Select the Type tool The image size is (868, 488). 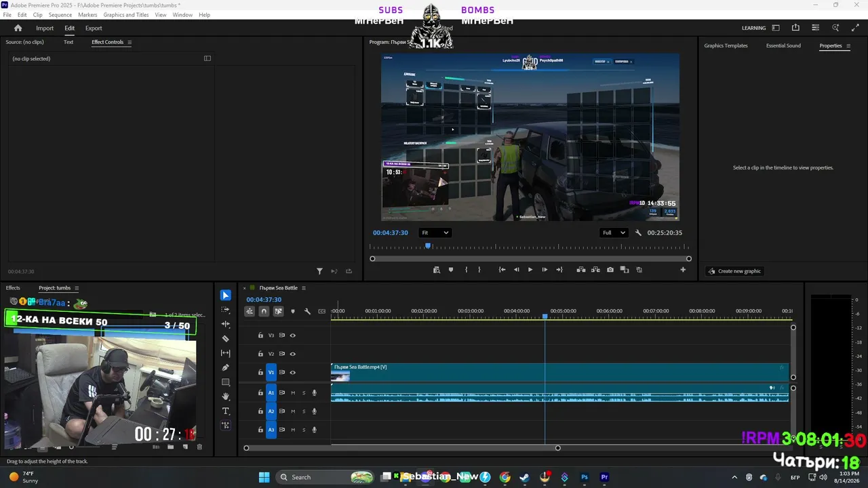226,411
